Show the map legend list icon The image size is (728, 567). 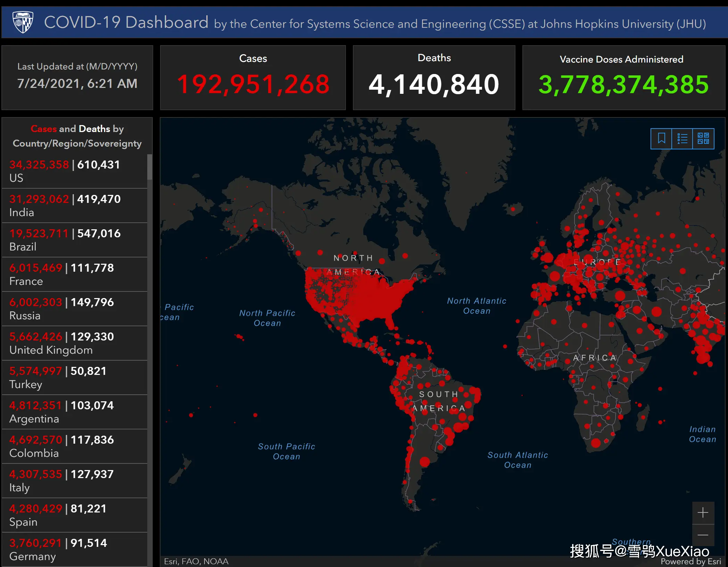coord(682,139)
